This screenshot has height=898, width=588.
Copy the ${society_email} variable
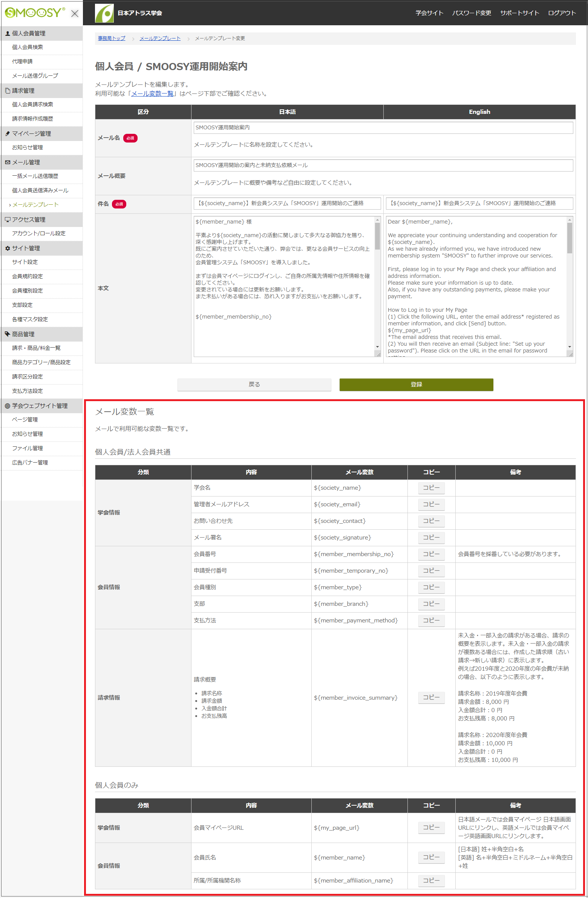click(x=432, y=505)
